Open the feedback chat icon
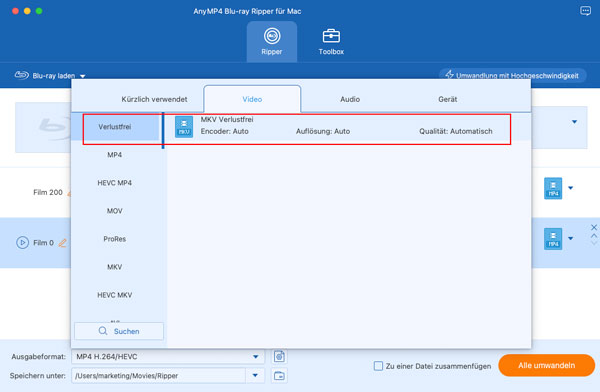 pos(585,11)
